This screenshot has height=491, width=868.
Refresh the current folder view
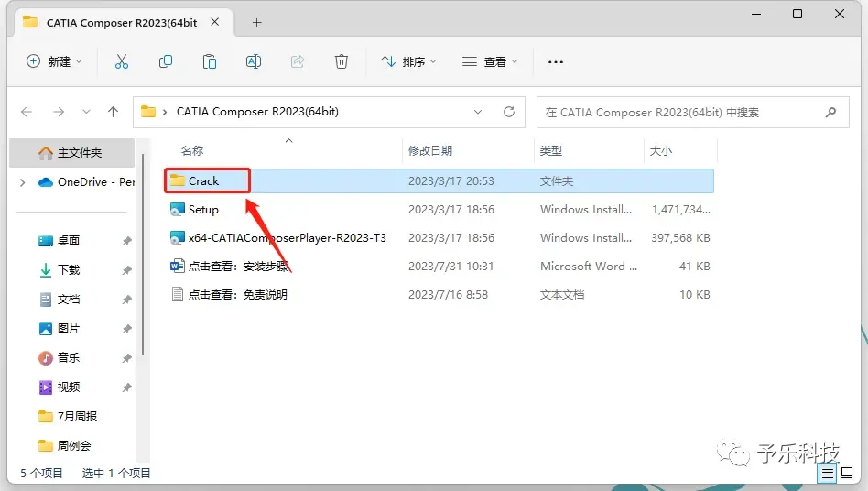pos(509,112)
